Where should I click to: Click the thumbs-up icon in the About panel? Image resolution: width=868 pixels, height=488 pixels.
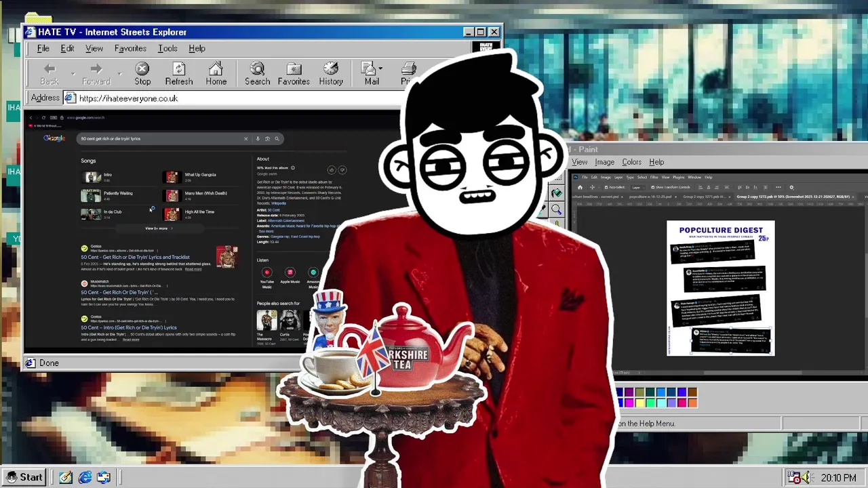(x=332, y=170)
